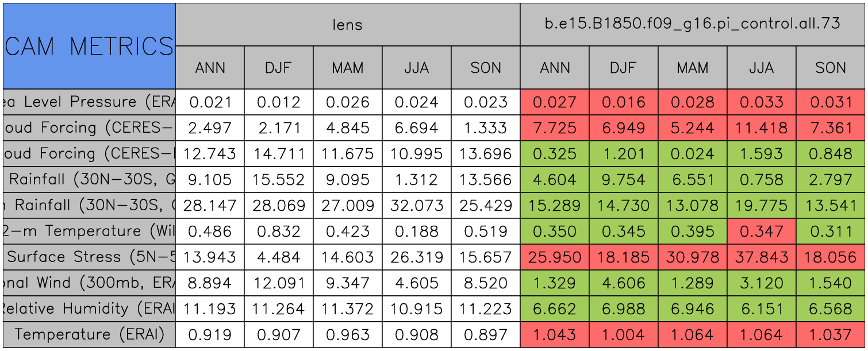Image resolution: width=868 pixels, height=351 pixels.
Task: Select the Relative Humidity (ERAI) row label
Action: coord(89,308)
